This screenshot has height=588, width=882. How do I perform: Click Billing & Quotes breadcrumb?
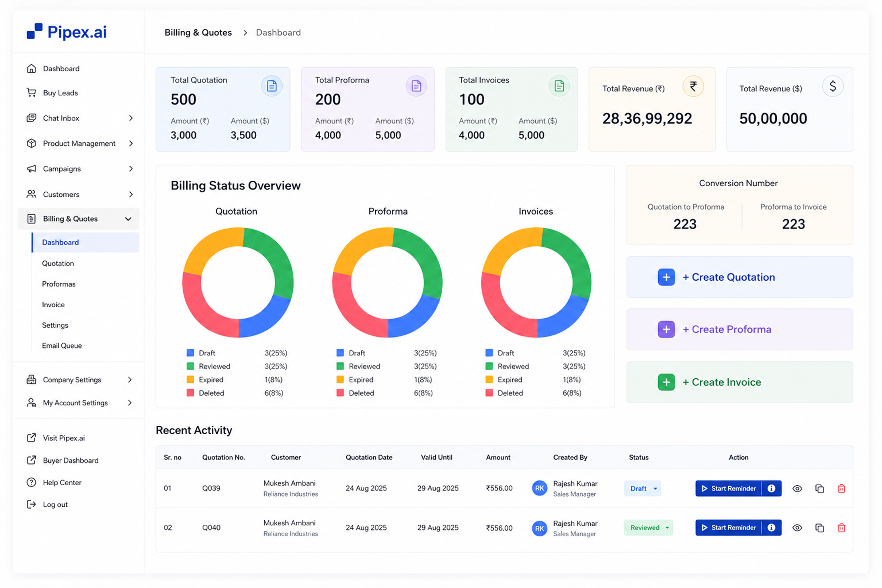(x=198, y=33)
